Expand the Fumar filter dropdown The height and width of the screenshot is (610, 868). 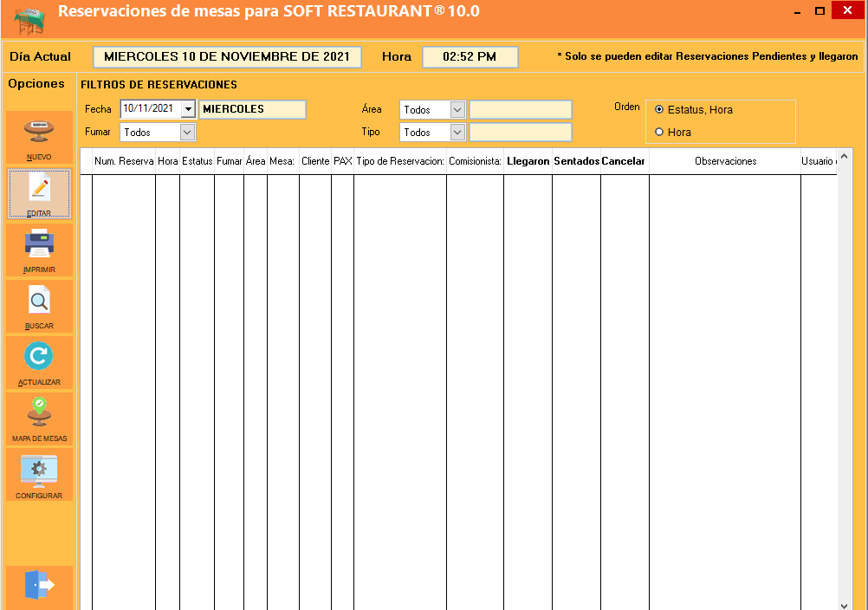(x=187, y=133)
